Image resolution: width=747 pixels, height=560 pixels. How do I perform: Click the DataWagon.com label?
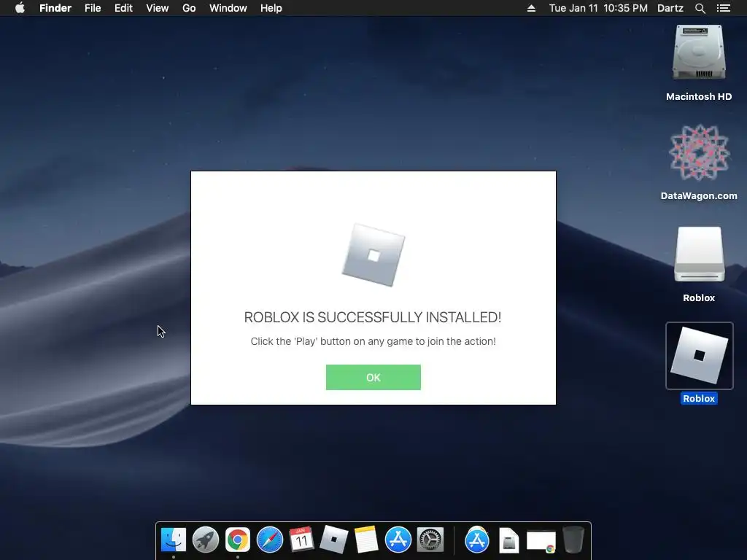pyautogui.click(x=699, y=195)
